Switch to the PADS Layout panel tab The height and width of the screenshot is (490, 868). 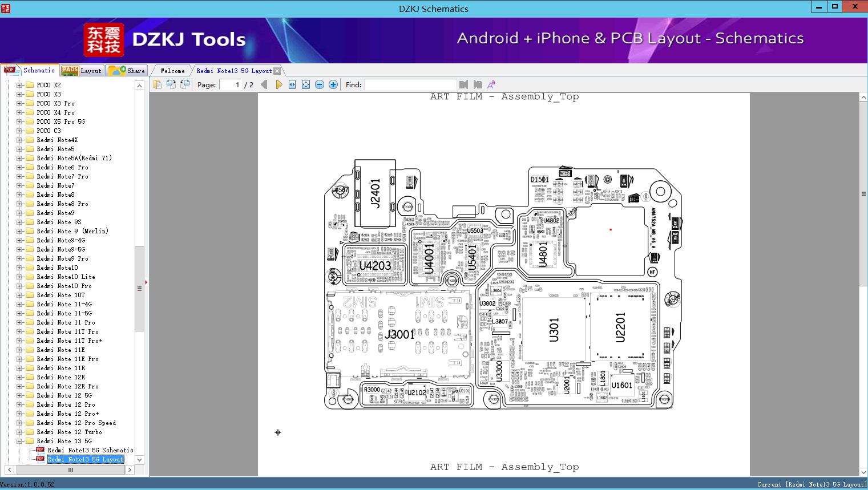(x=82, y=70)
